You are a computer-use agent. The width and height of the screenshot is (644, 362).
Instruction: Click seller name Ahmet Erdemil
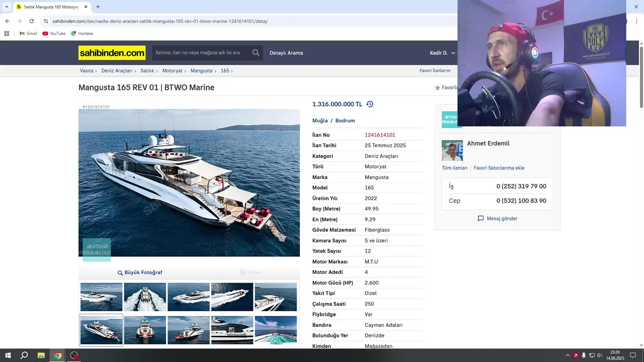pos(488,143)
